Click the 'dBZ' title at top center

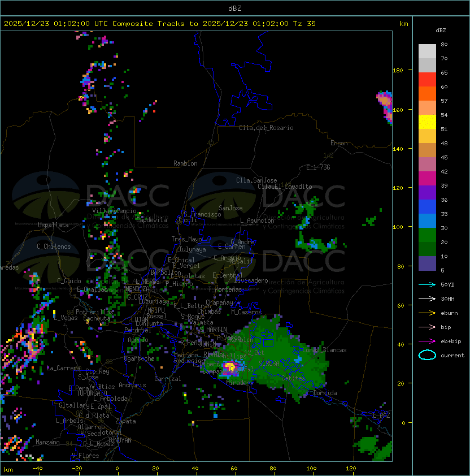tap(235, 8)
